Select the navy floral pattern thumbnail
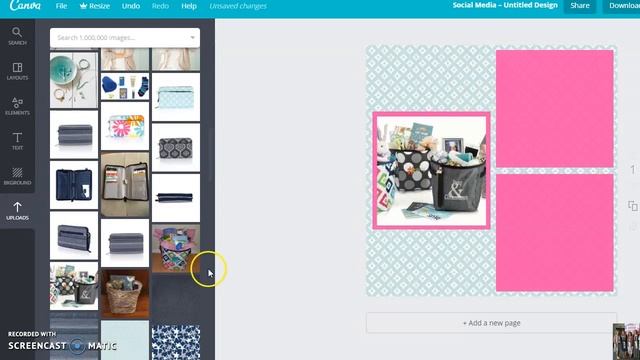 tap(176, 343)
